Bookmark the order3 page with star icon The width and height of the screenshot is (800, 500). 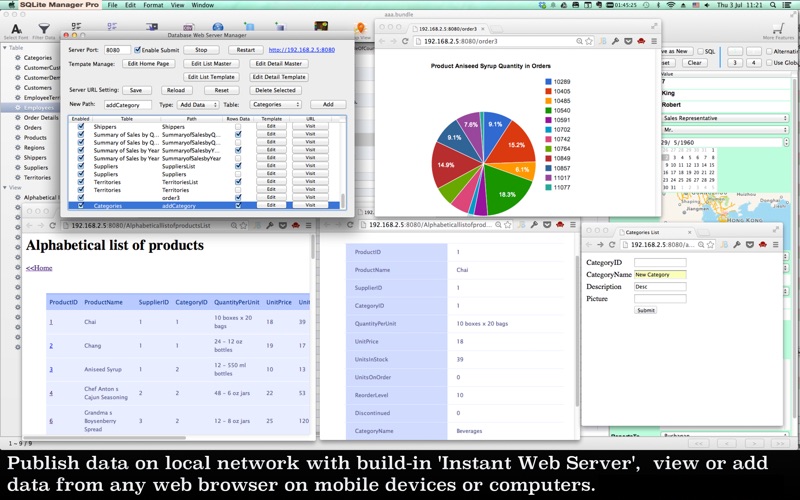589,41
